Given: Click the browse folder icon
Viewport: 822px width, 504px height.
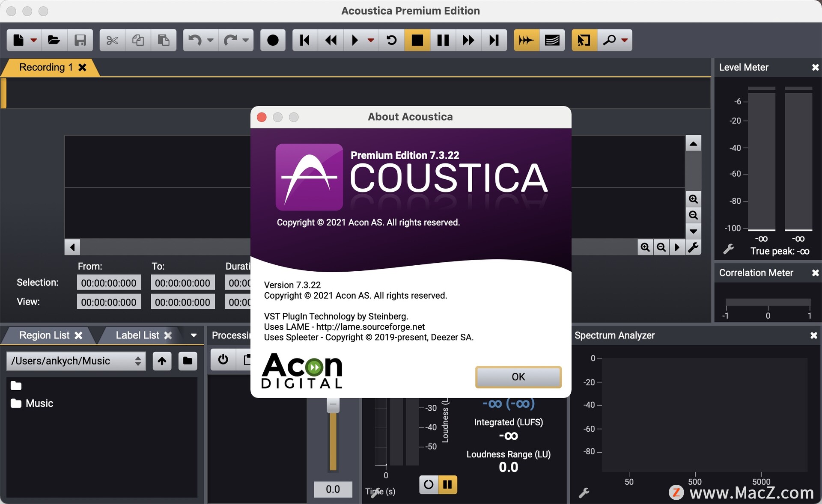Looking at the screenshot, I should click(x=188, y=361).
